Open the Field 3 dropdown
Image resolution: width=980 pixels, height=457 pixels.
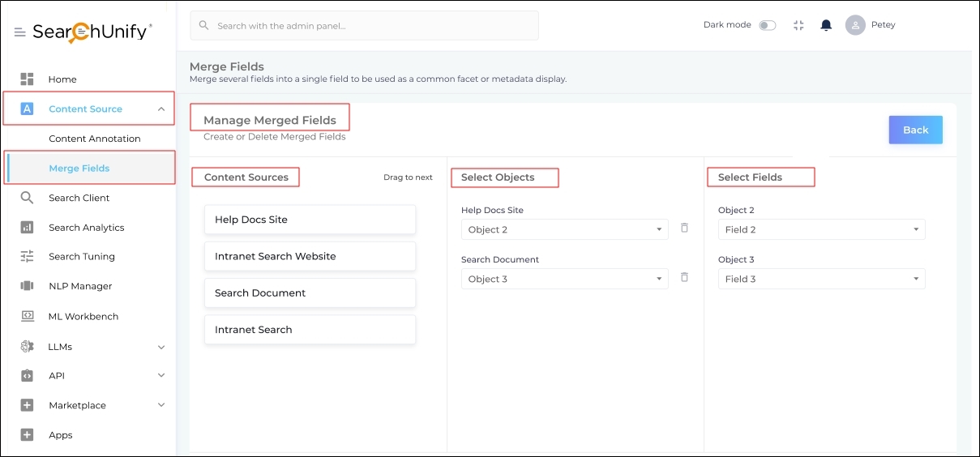821,279
